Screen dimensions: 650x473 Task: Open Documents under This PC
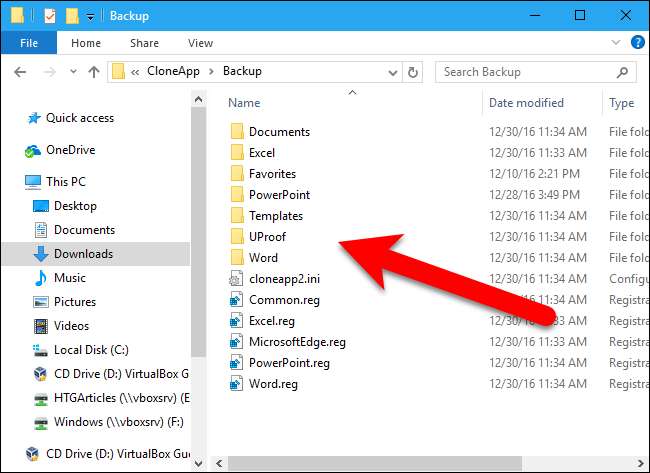(74, 230)
